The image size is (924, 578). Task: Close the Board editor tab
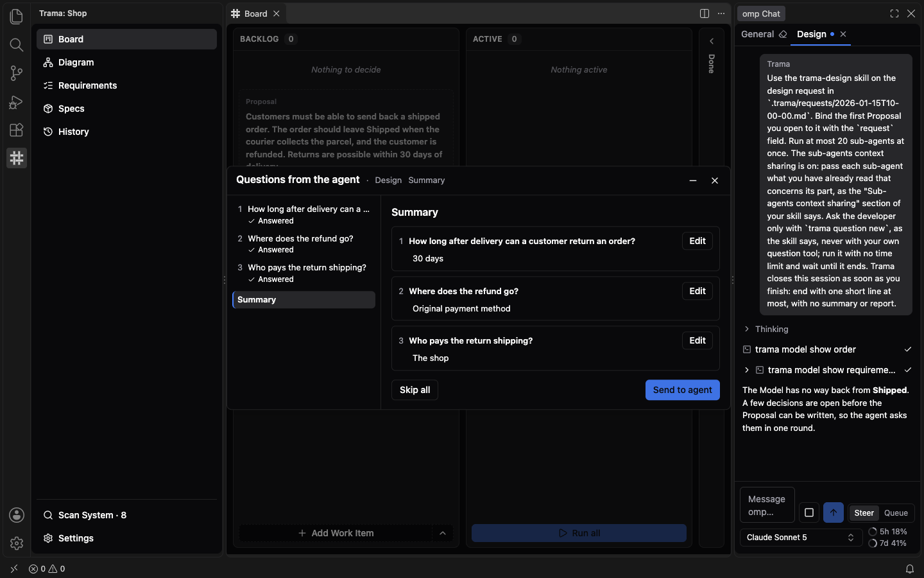[x=277, y=13]
